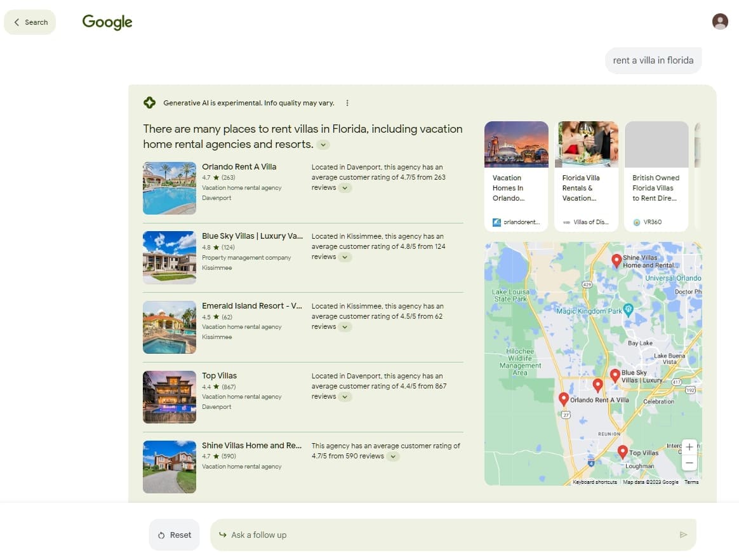Click the orlandorent site favicon
Image resolution: width=739 pixels, height=560 pixels.
[x=496, y=222]
